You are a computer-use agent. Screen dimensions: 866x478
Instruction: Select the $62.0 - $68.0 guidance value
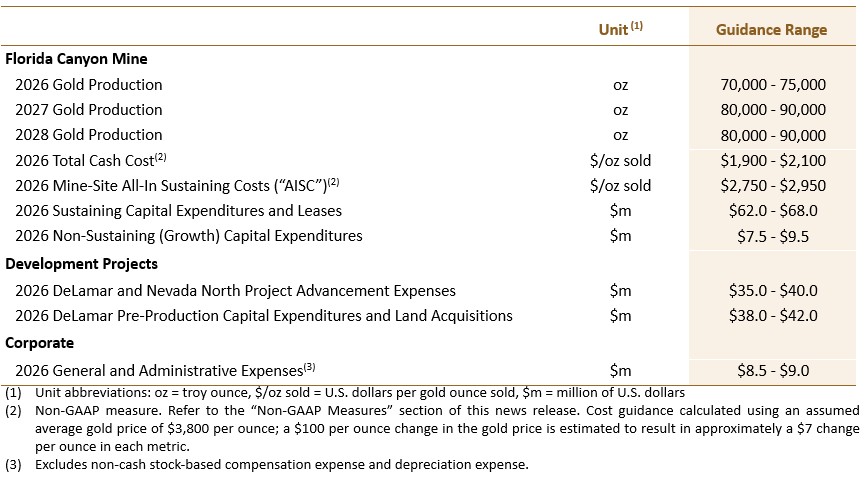click(x=773, y=211)
